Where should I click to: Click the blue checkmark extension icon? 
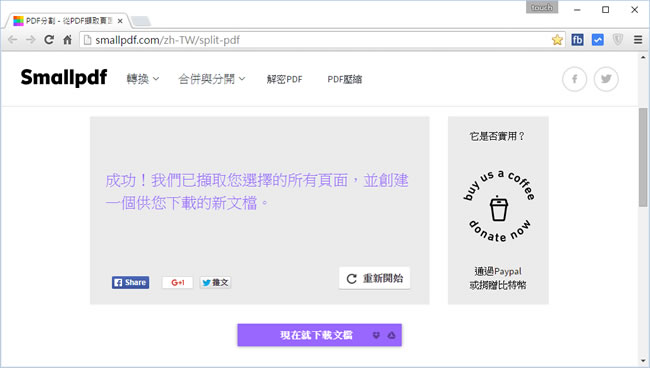pos(597,40)
